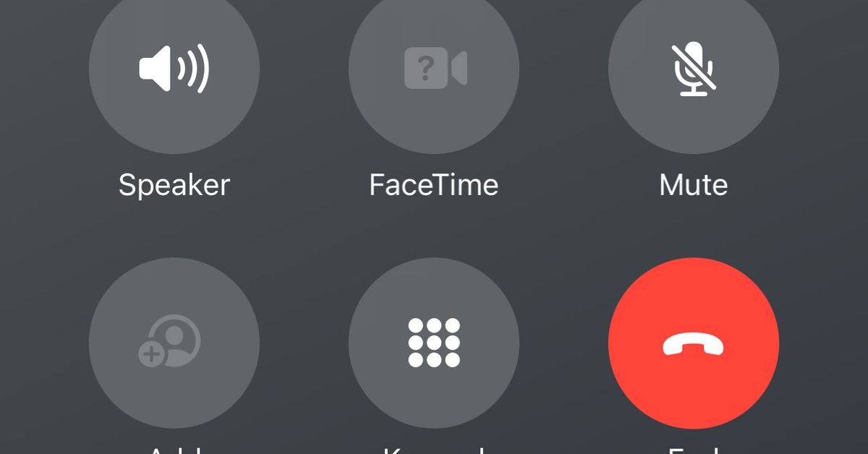Click the partially visible Add call label

174,450
